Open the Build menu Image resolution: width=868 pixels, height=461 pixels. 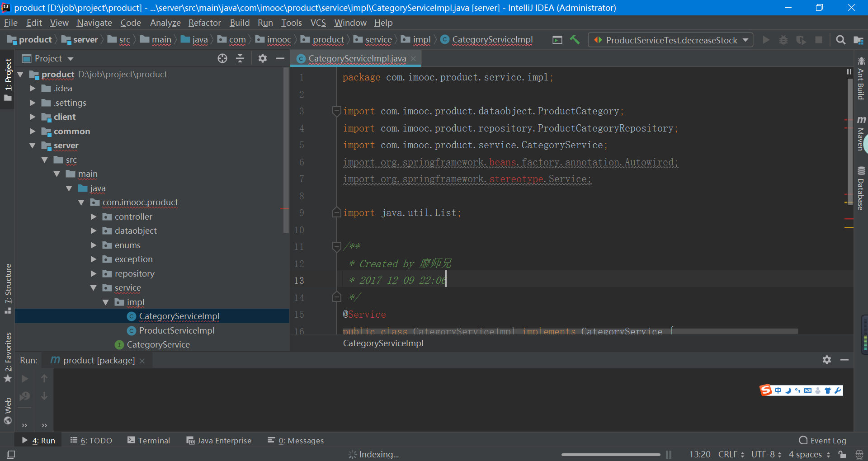(240, 23)
